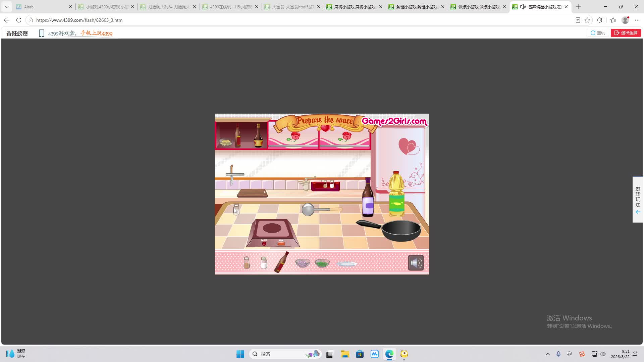The height and width of the screenshot is (362, 644).
Task: Open the immersive reader icon
Action: click(x=578, y=20)
